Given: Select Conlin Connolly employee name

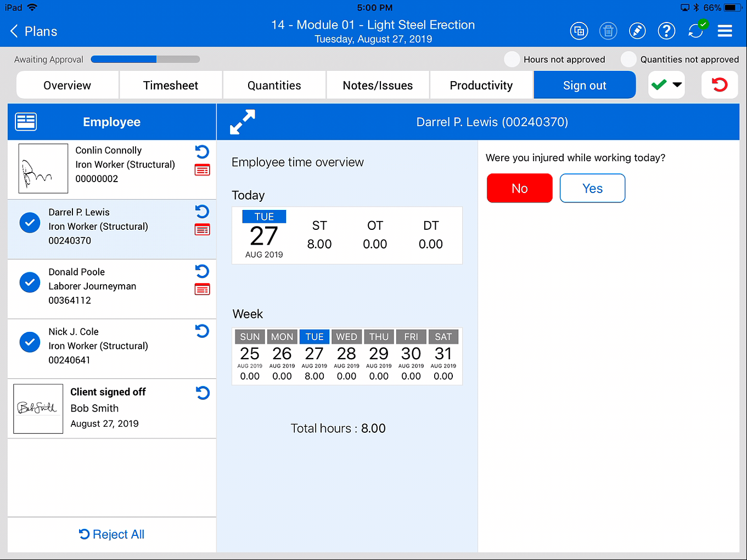Looking at the screenshot, I should tap(109, 150).
